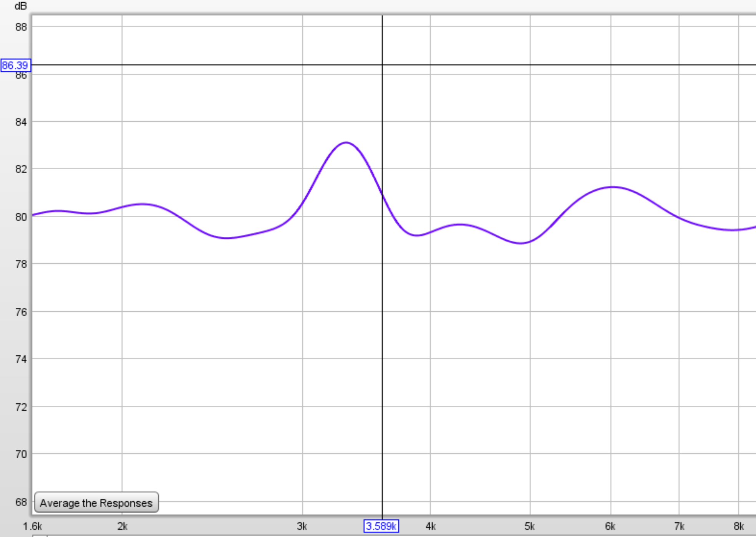Click the 78 label on dB axis
The height and width of the screenshot is (537, 756).
pyautogui.click(x=21, y=264)
